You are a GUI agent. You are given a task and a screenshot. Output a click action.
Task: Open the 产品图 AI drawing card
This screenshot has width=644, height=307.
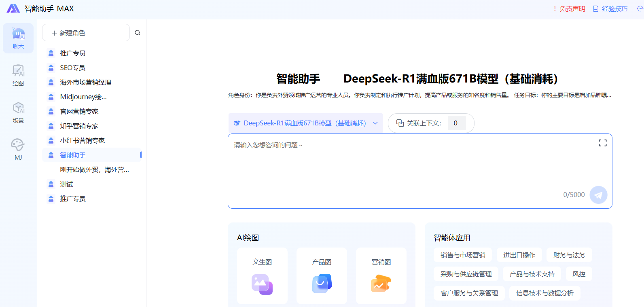tap(322, 275)
